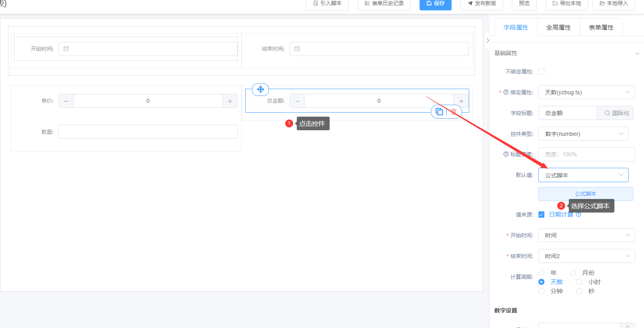Click the 字段标题 input field

pos(568,113)
